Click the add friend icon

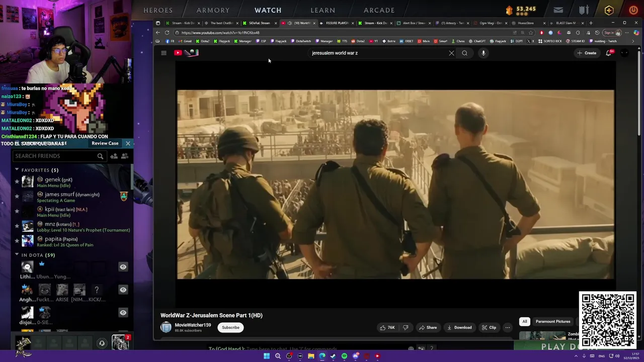114,156
